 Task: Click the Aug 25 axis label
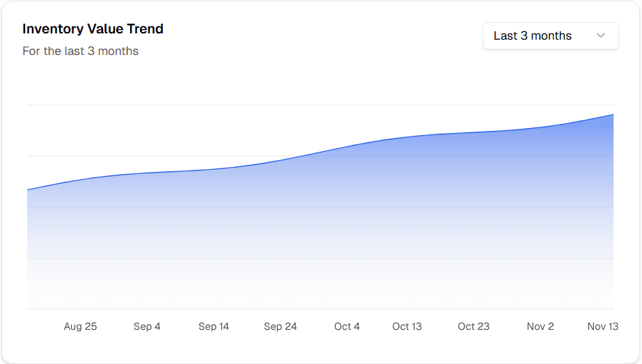[80, 326]
